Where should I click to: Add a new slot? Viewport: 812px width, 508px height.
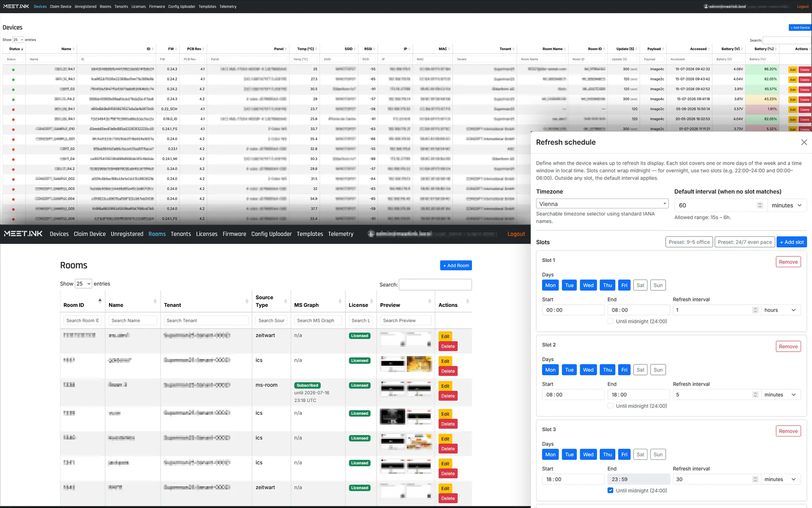pyautogui.click(x=791, y=242)
